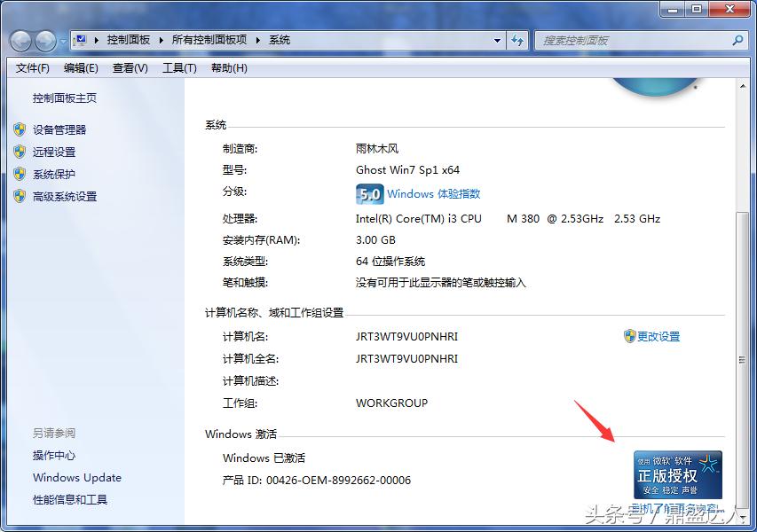Click inside the 搜索控制面板 search field
This screenshot has height=532, width=757.
pos(630,40)
